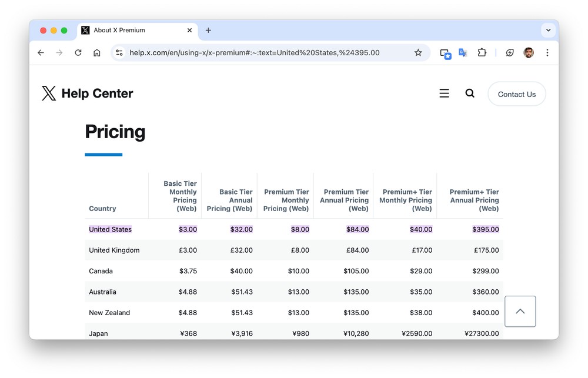
Task: Select the United States row label
Action: tap(111, 229)
